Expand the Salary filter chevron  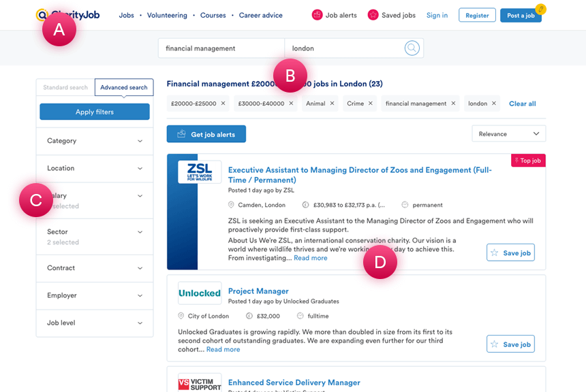point(140,196)
